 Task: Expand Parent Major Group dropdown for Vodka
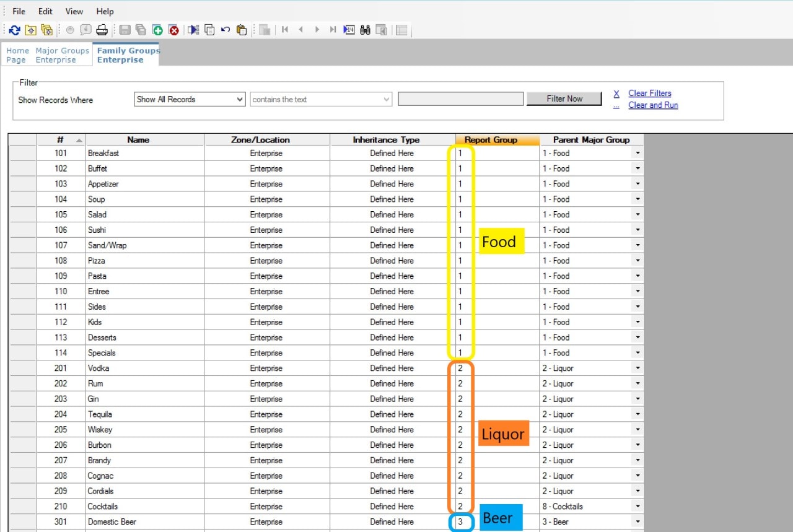point(638,368)
